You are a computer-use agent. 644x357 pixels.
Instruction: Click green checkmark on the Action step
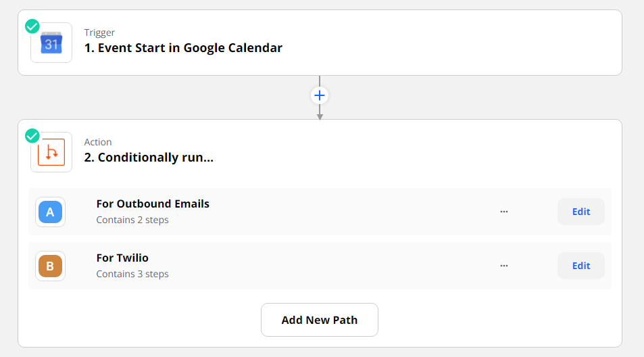(32, 136)
